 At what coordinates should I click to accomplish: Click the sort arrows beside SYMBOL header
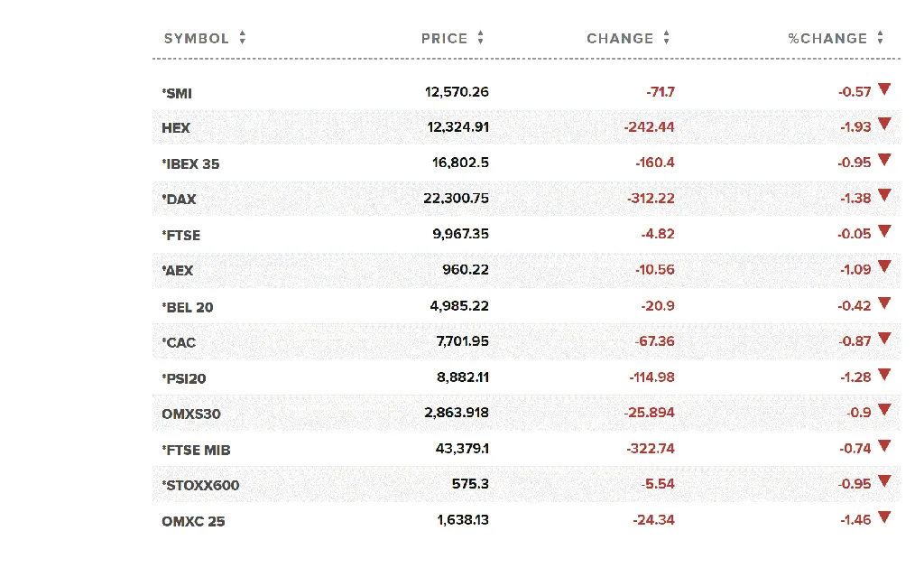243,38
